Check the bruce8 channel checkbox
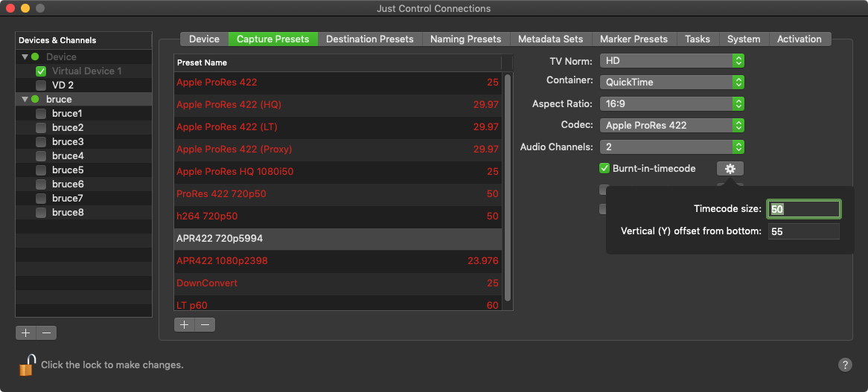Screen dimensions: 868x392 click(x=40, y=212)
